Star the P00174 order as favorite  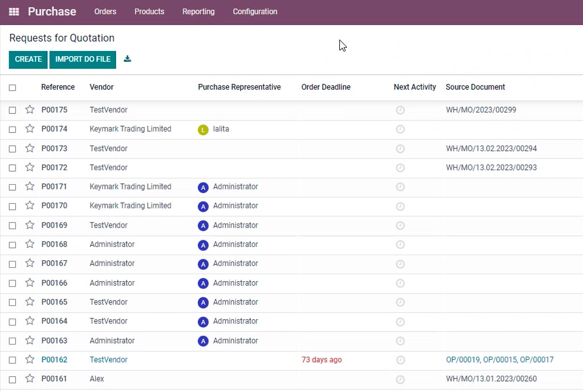[x=30, y=129]
